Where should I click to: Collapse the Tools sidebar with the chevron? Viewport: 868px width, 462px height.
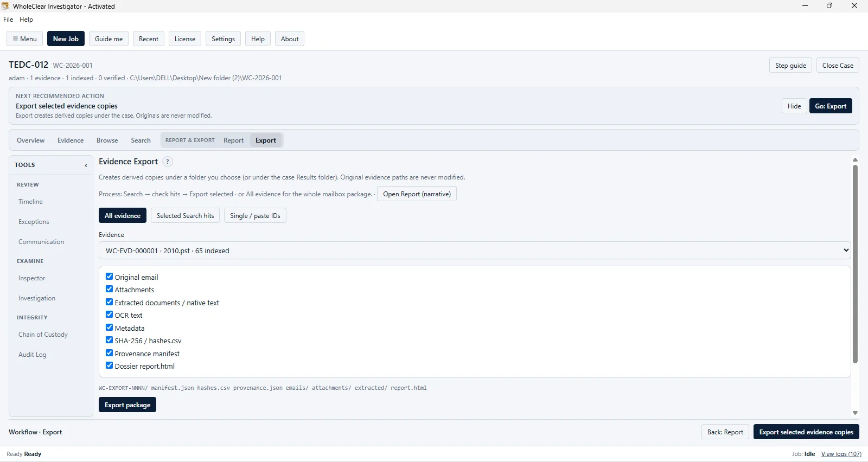coord(86,165)
